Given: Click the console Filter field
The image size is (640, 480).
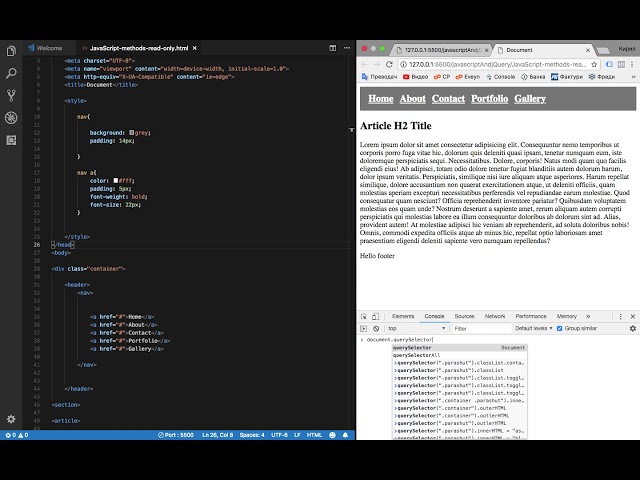Looking at the screenshot, I should 482,329.
